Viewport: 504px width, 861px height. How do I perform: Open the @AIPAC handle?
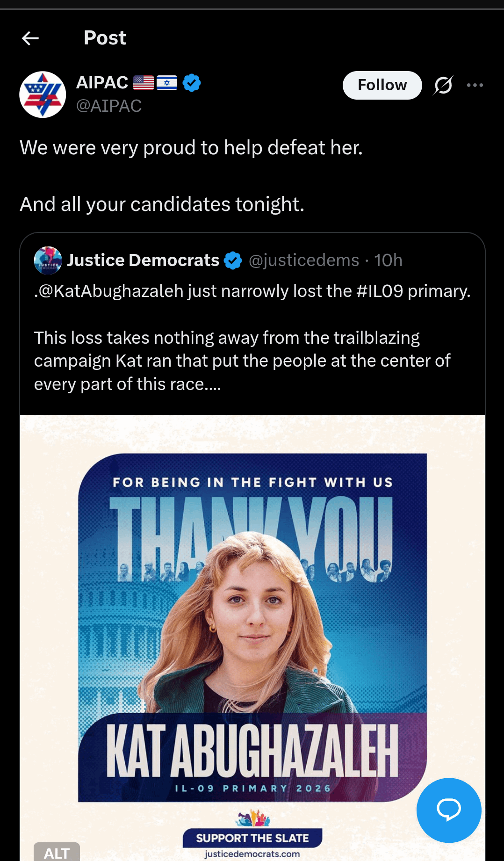[x=109, y=106]
